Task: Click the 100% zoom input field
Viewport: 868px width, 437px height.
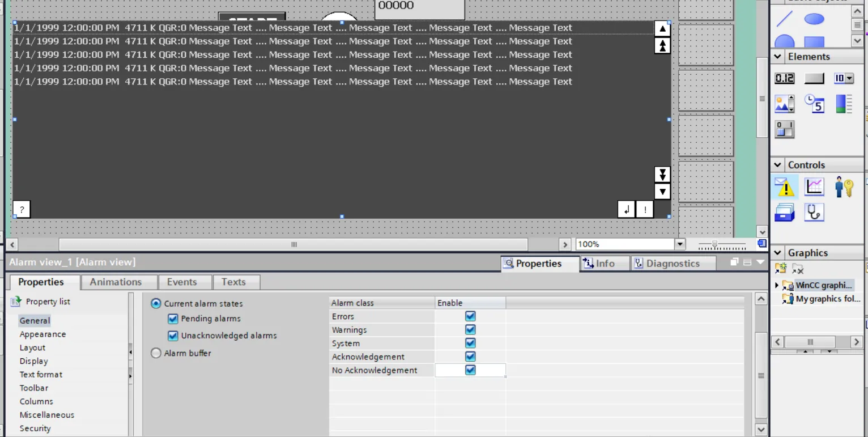Action: (624, 244)
